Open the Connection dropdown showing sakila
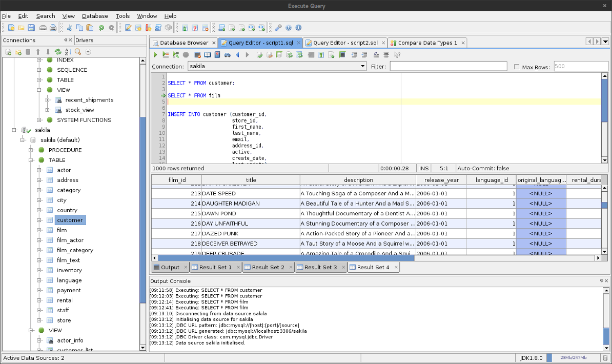The width and height of the screenshot is (612, 364). [363, 66]
